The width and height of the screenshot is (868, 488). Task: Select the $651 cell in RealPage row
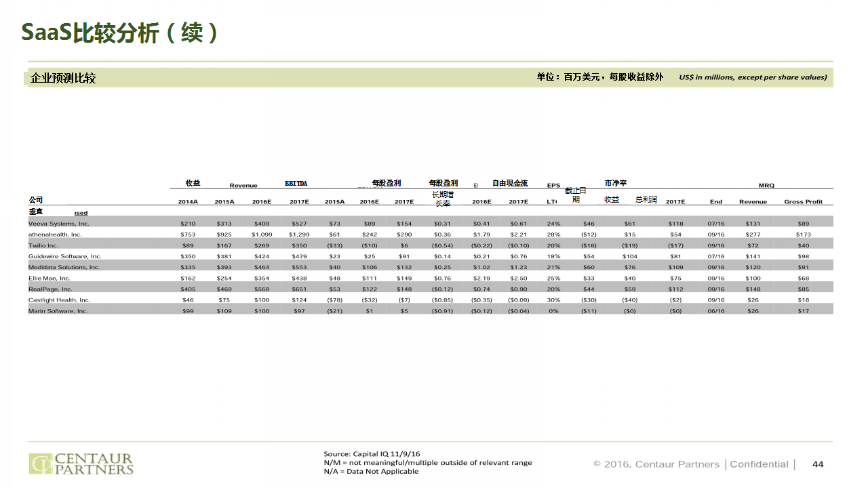(299, 289)
